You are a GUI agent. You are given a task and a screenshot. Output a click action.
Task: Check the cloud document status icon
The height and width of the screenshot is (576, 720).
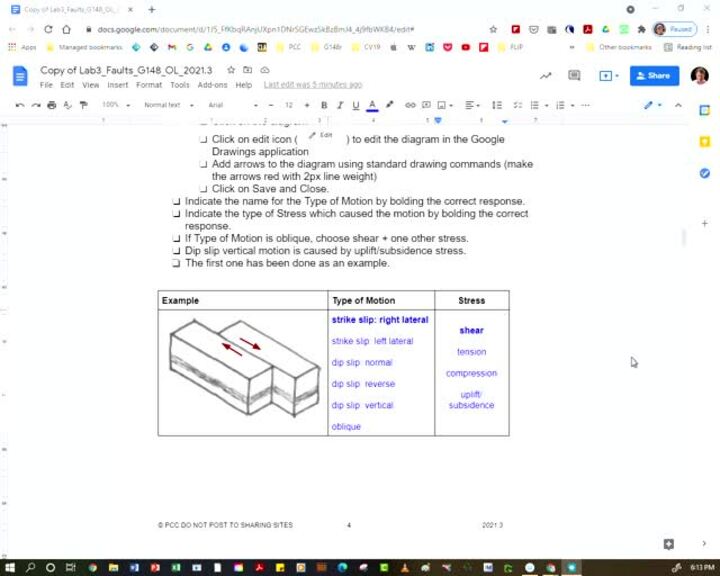265,70
